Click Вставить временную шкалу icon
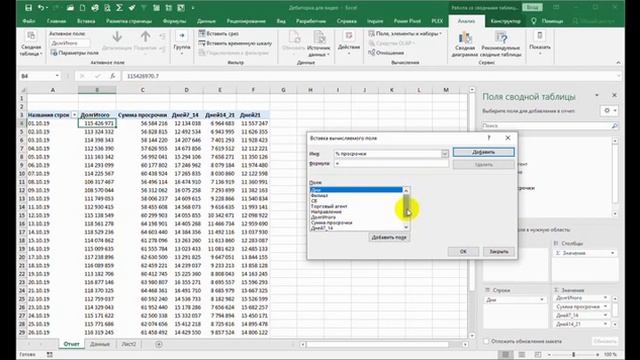 (x=202, y=43)
